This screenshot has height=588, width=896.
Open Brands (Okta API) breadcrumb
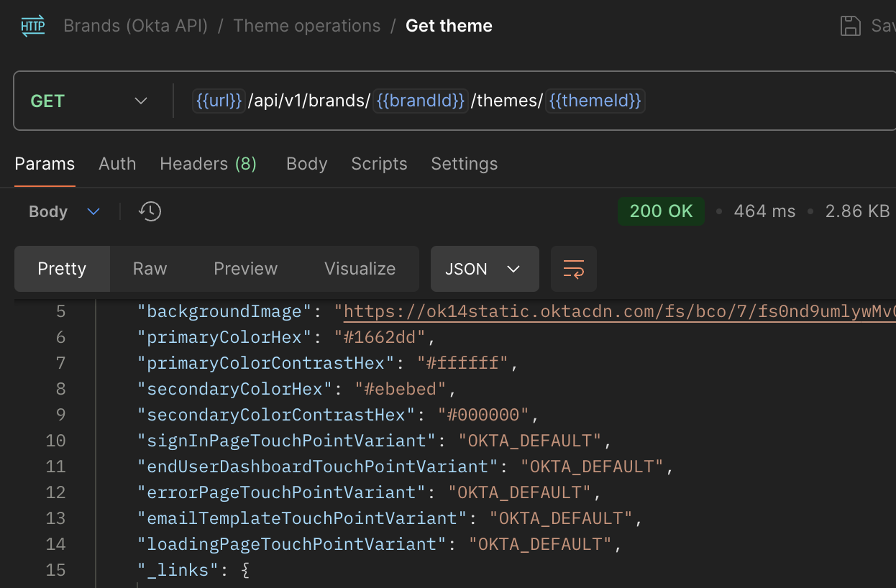(x=136, y=26)
